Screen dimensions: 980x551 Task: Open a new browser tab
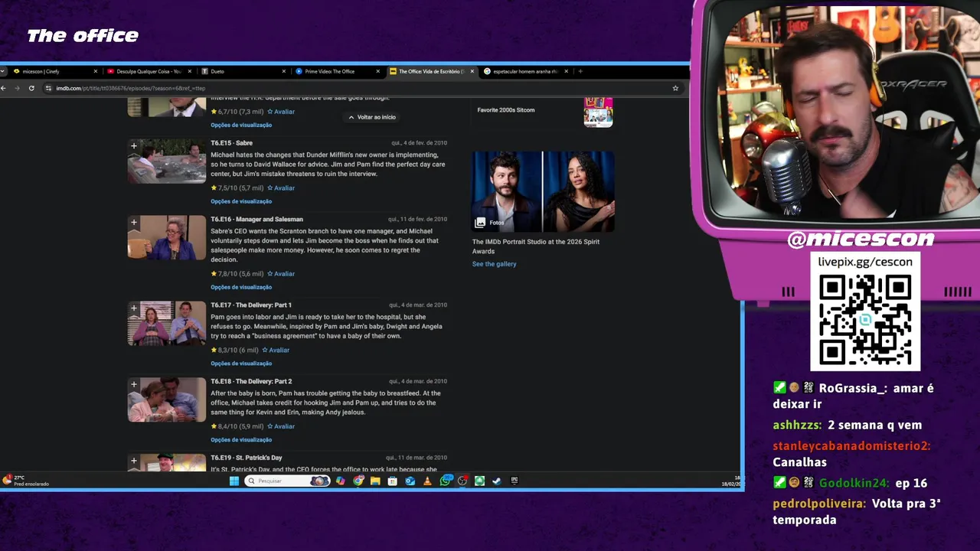pos(580,71)
